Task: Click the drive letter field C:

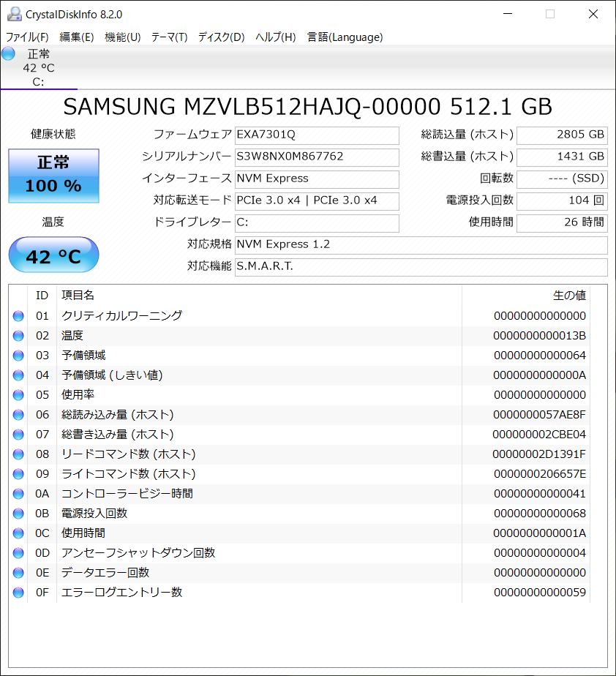Action: (317, 223)
